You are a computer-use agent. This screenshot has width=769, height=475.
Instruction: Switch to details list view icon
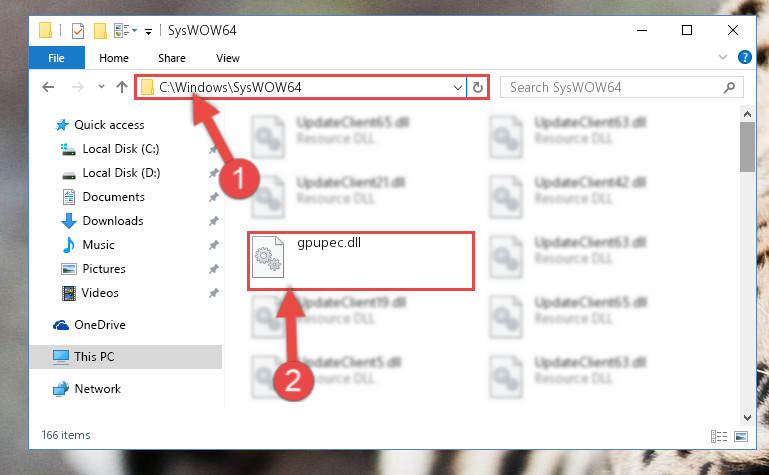719,436
